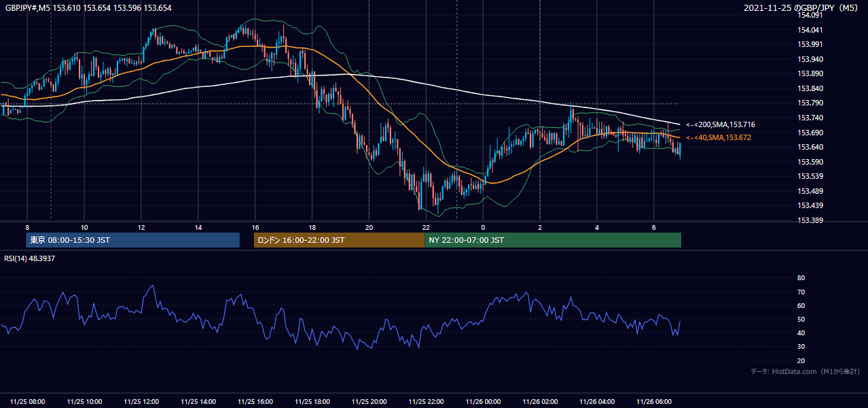Click RSI level 20 on the scale

[801, 360]
